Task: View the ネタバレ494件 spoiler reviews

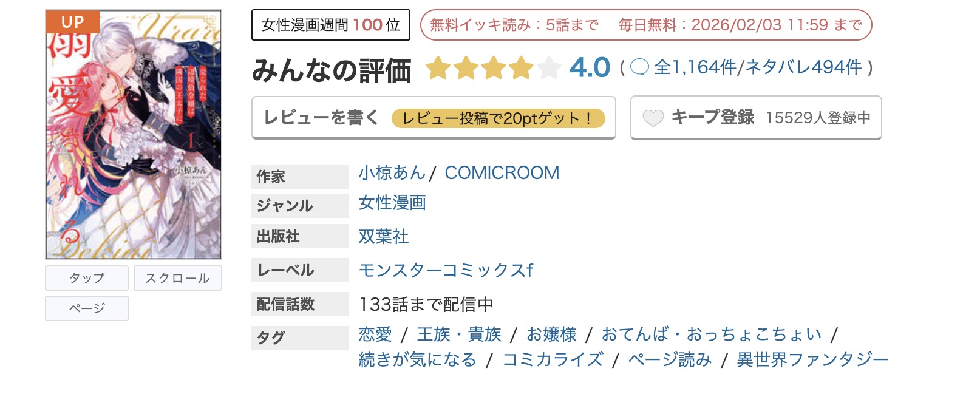Action: [804, 69]
